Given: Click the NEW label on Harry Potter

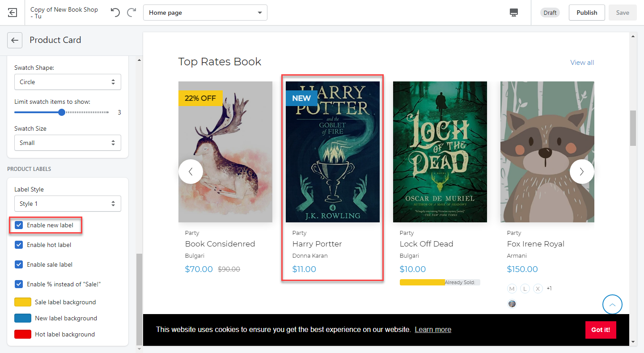Looking at the screenshot, I should 301,98.
